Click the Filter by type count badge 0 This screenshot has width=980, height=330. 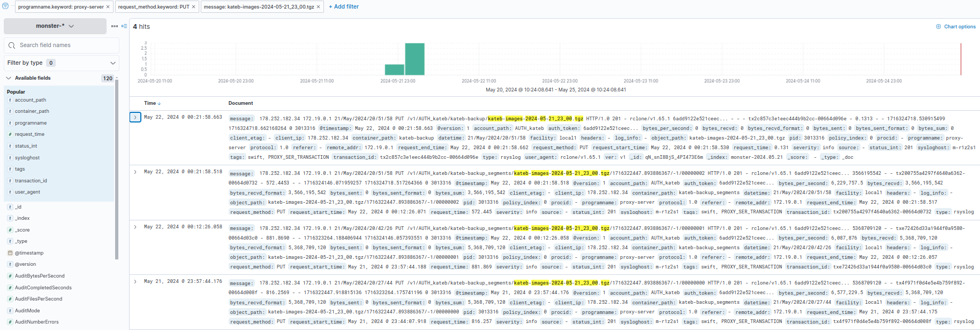pyautogui.click(x=51, y=63)
